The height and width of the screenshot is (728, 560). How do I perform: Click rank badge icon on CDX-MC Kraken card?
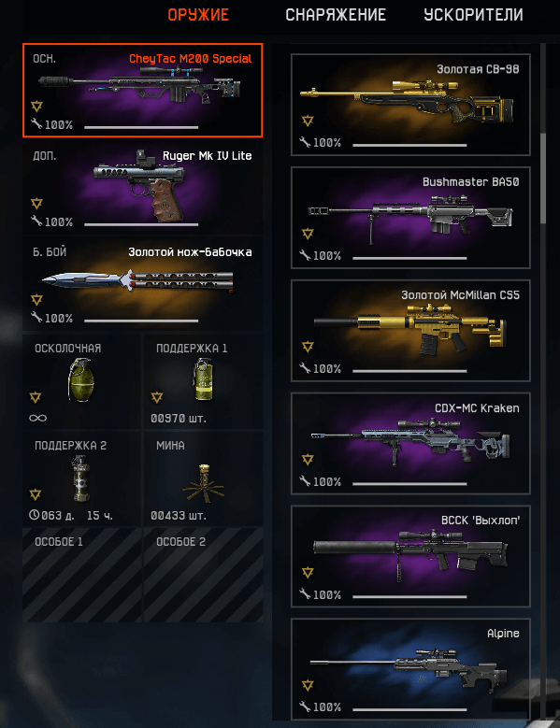coord(308,460)
